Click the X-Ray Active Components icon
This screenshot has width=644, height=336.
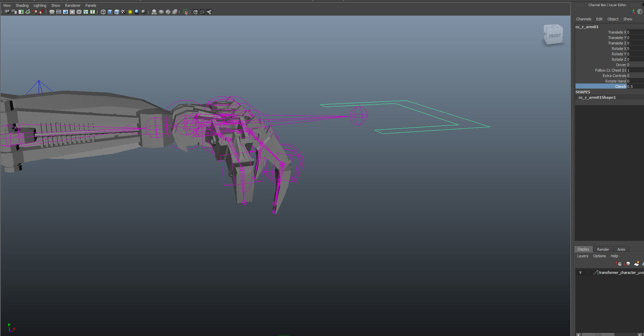pos(202,12)
